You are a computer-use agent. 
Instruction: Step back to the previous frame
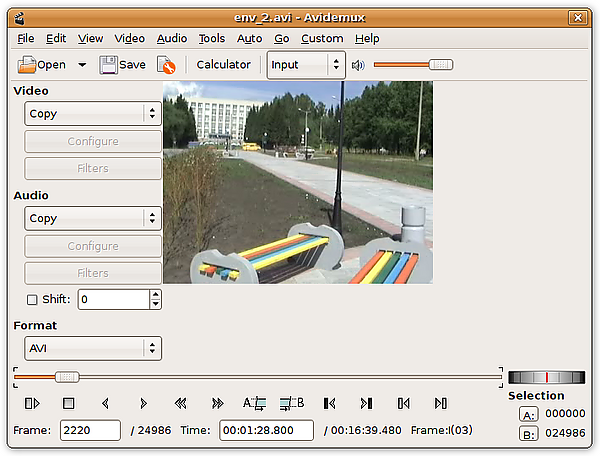[105, 403]
